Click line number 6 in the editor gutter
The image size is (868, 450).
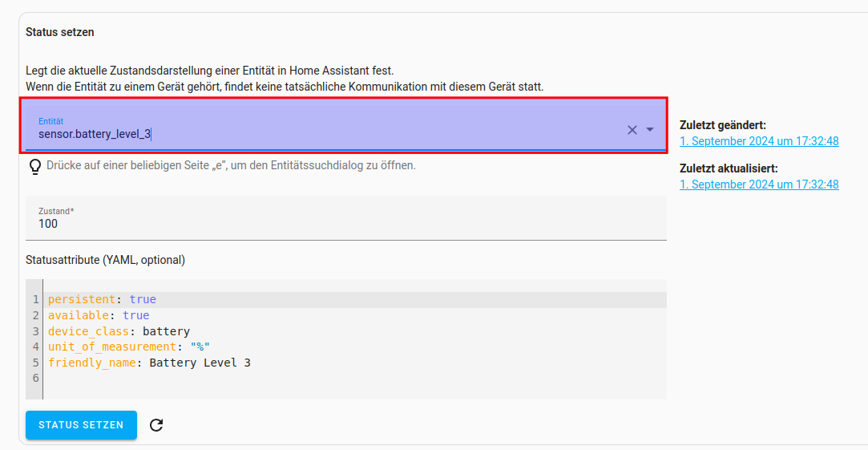[x=36, y=378]
